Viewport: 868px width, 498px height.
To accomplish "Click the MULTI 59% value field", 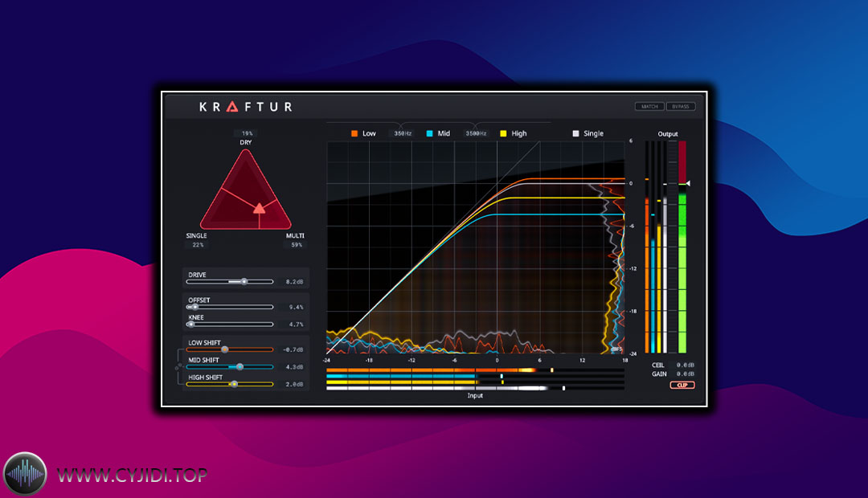I will (x=296, y=244).
